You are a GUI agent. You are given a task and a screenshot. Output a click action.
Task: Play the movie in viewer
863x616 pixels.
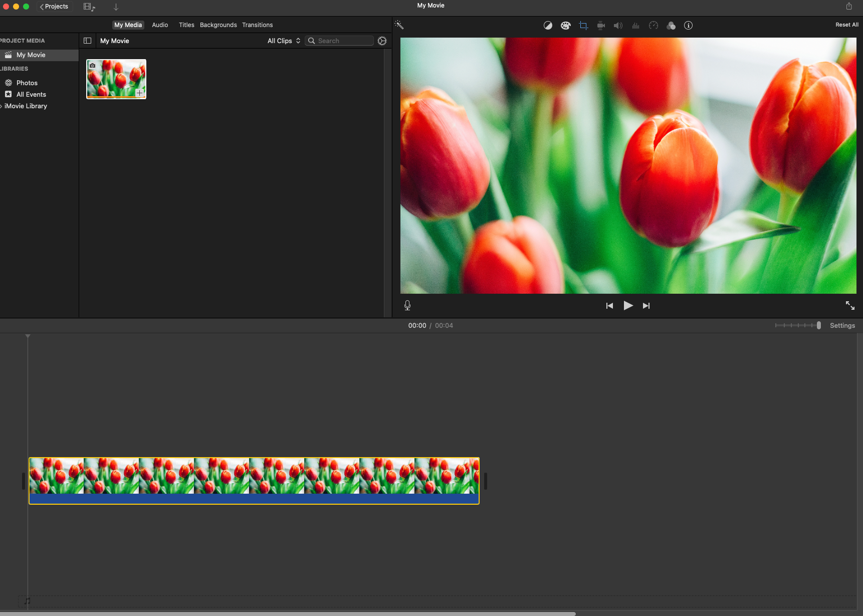[x=628, y=305]
